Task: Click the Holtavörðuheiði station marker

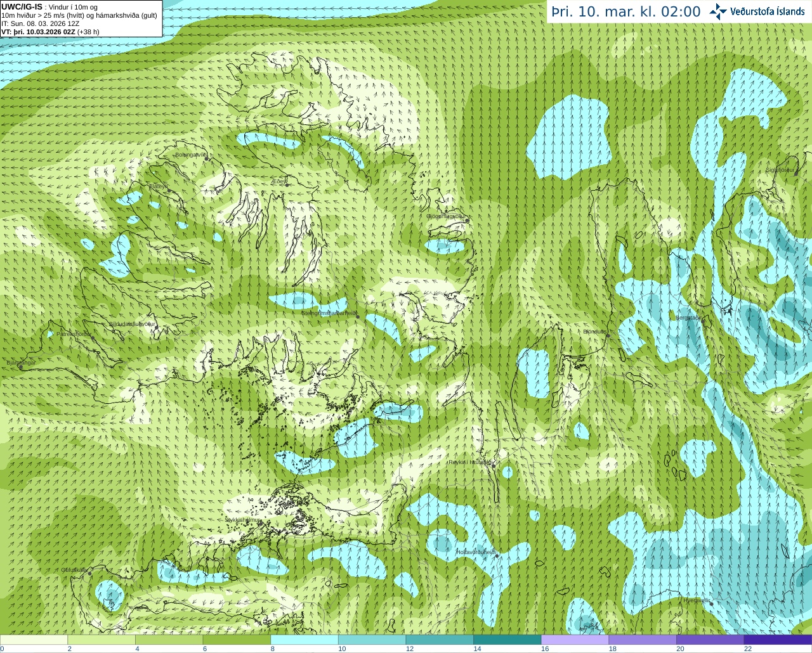Action: pos(497,556)
